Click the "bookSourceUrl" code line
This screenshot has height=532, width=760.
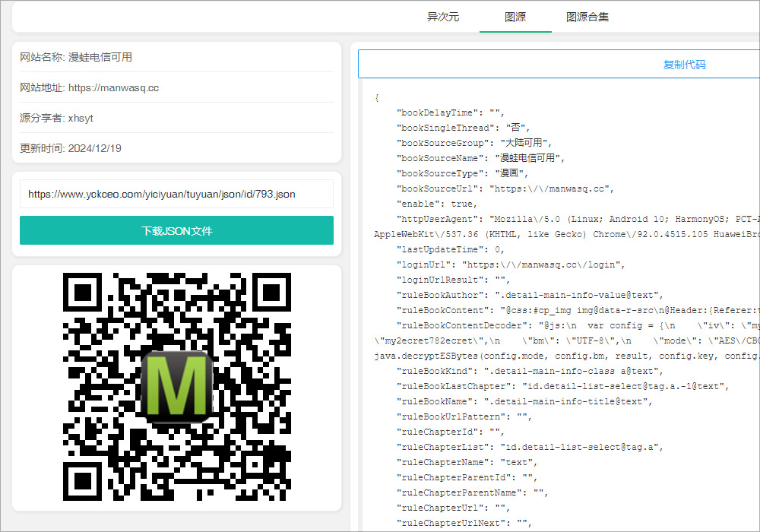[x=505, y=188]
